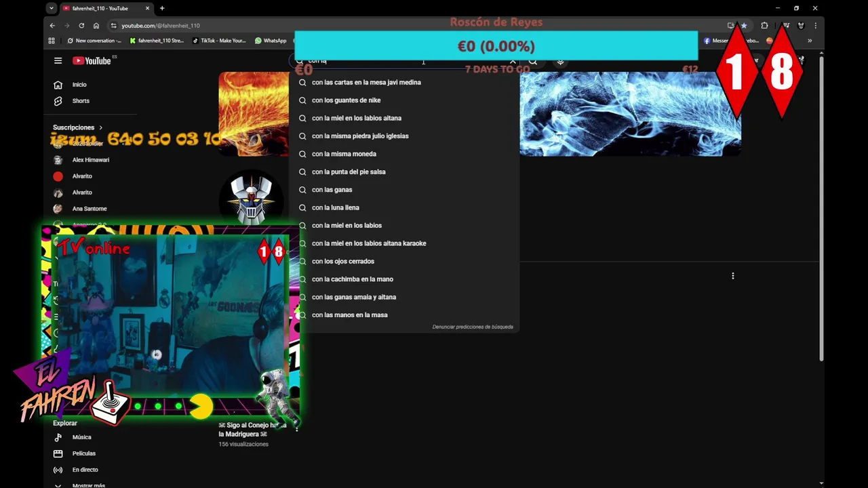868x488 pixels.
Task: Open Ana Santome subscription channel
Action: (90, 209)
